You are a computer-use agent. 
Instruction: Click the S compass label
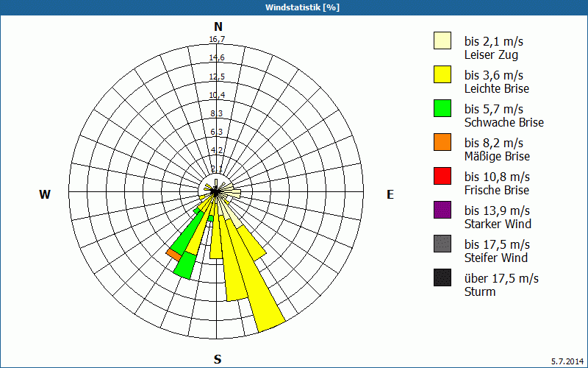[x=218, y=359]
